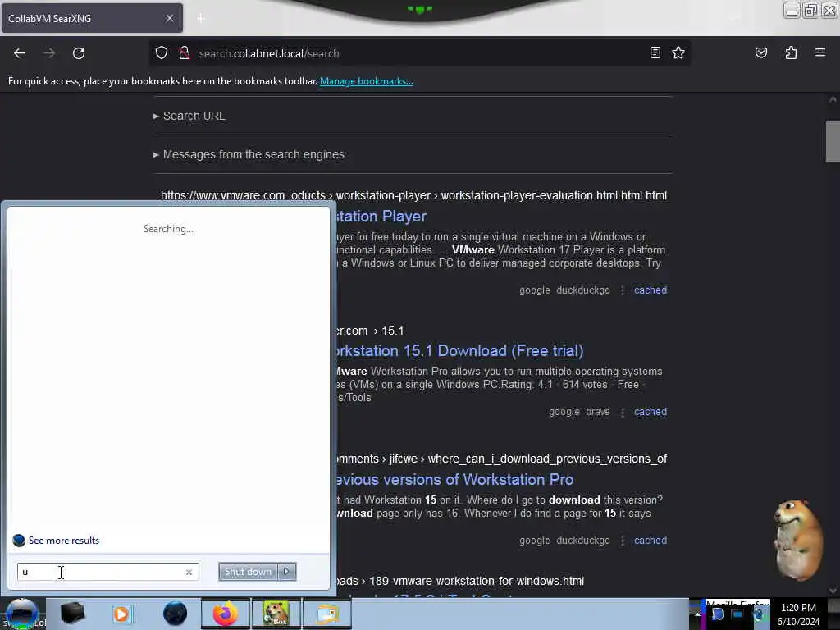
Task: Open the black box taskbar icon
Action: click(x=72, y=614)
